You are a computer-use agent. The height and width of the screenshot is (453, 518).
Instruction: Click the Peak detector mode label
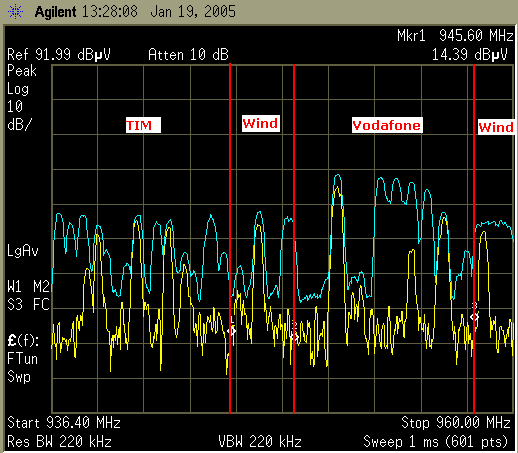click(22, 71)
